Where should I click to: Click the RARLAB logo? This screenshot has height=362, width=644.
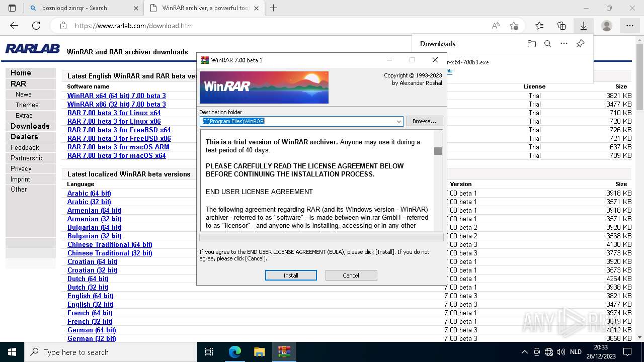(32, 49)
